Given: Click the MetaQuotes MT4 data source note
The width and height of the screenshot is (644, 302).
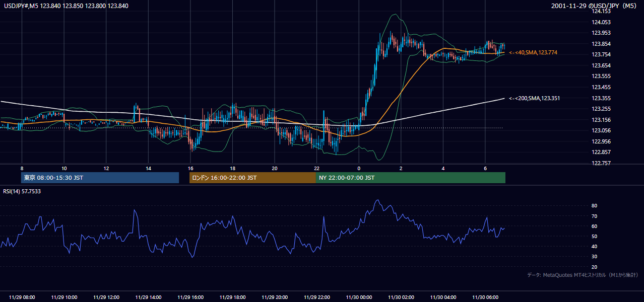Looking at the screenshot, I should tap(583, 275).
